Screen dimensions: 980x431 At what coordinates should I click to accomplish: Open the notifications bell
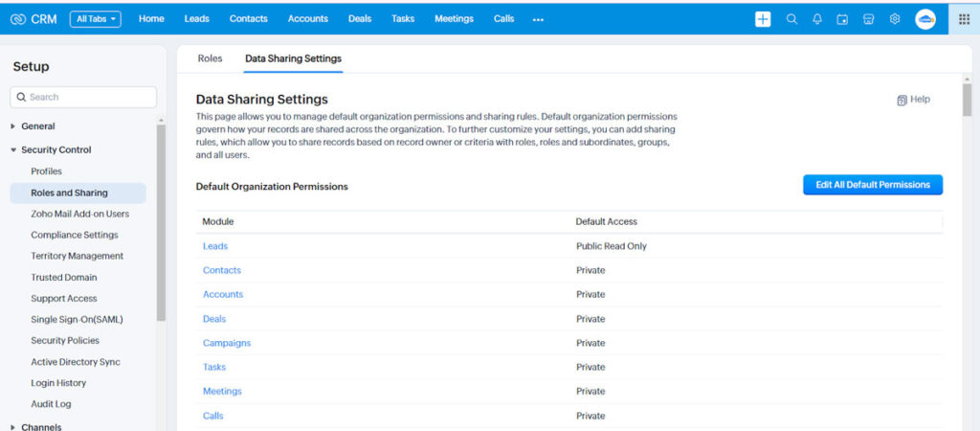pos(817,19)
